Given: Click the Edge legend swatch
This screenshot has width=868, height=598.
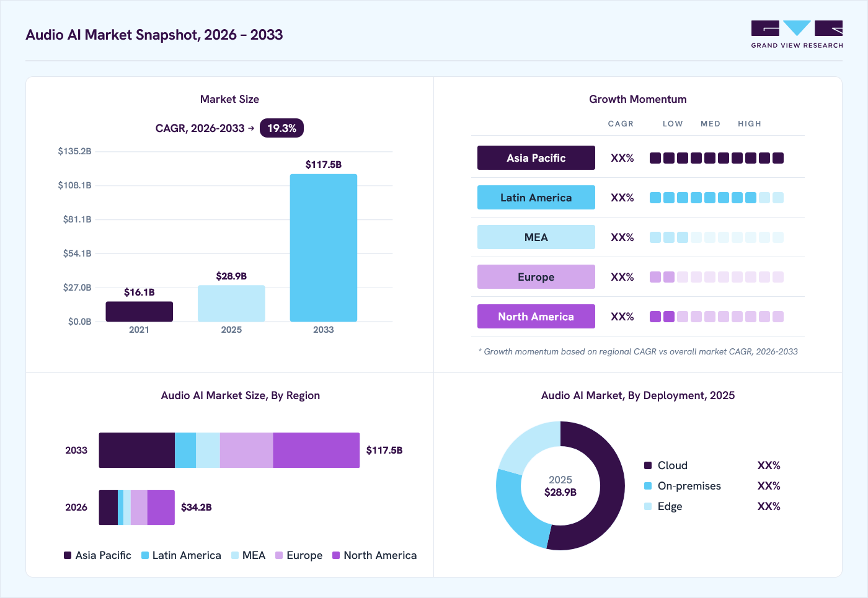Looking at the screenshot, I should click(x=648, y=506).
